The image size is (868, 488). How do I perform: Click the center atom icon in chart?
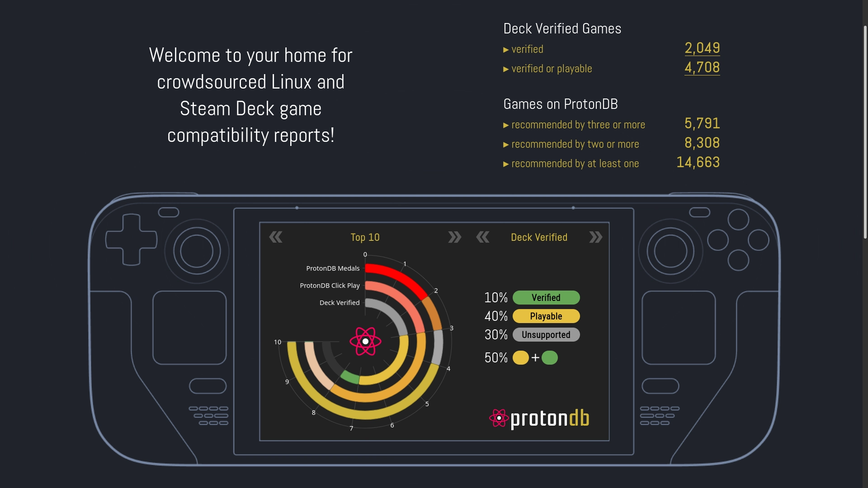point(364,341)
